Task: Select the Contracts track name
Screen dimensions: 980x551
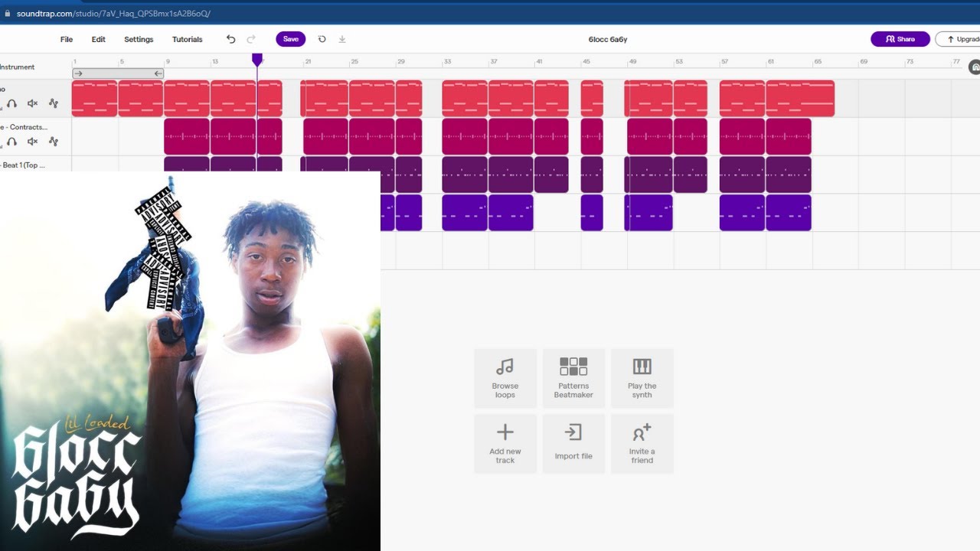Action: click(24, 127)
